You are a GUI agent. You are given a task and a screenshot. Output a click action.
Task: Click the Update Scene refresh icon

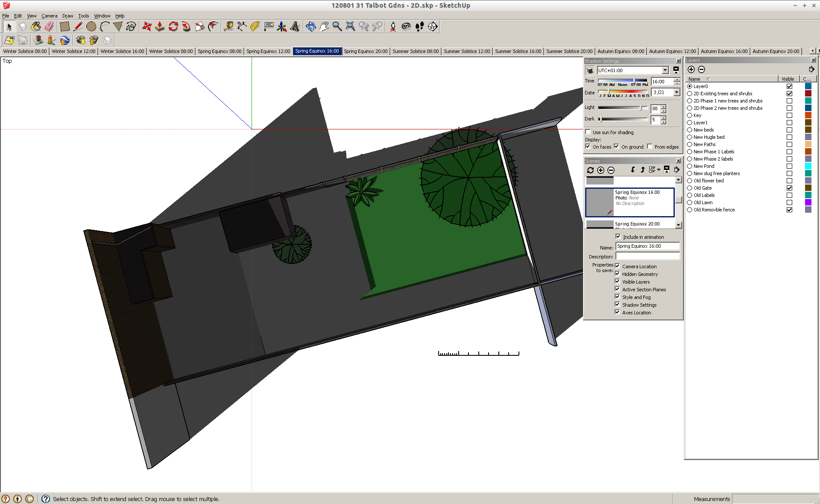pyautogui.click(x=590, y=170)
